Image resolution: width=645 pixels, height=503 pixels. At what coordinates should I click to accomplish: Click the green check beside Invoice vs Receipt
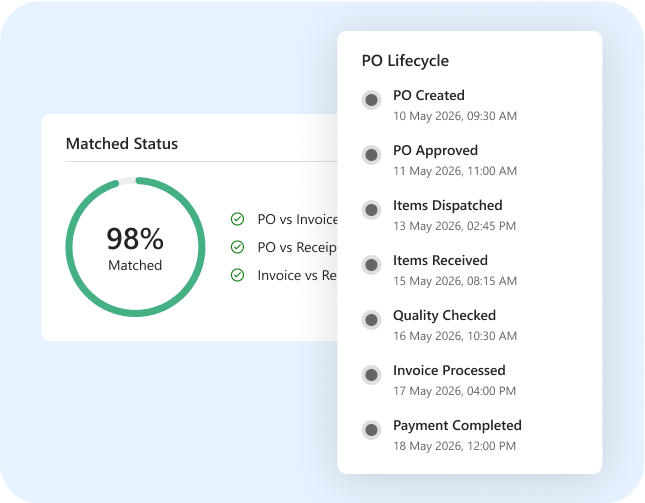pos(237,275)
